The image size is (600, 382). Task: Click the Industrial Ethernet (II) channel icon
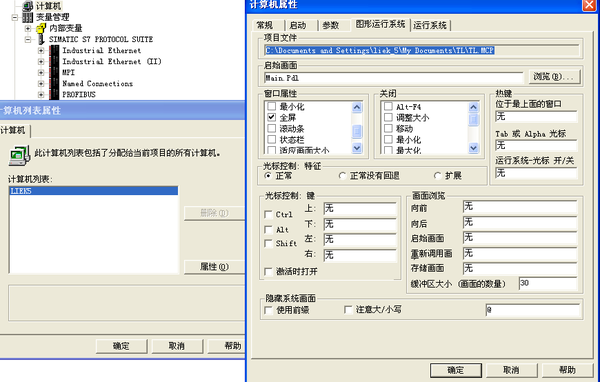tap(55, 61)
